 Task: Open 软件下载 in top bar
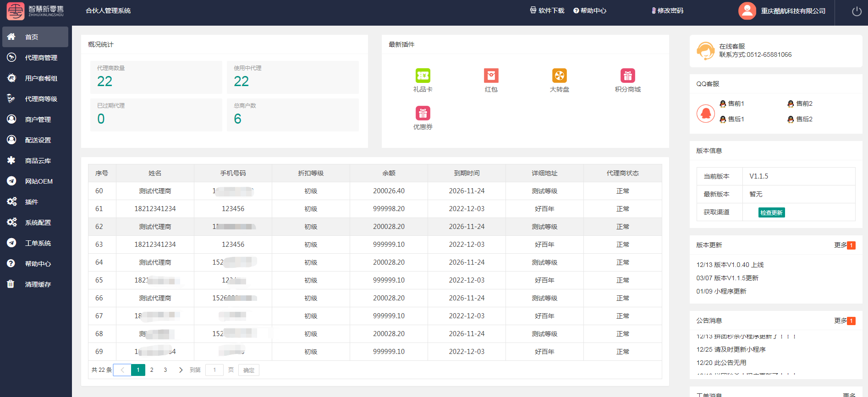pyautogui.click(x=547, y=11)
